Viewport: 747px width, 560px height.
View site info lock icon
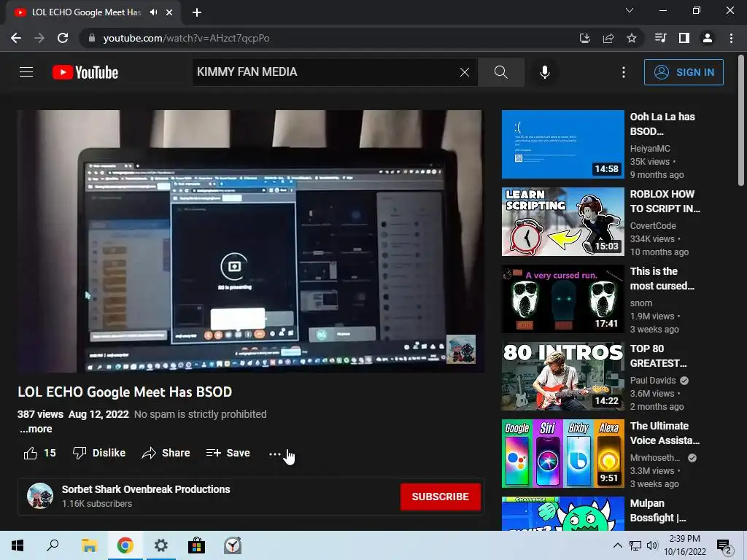click(92, 38)
